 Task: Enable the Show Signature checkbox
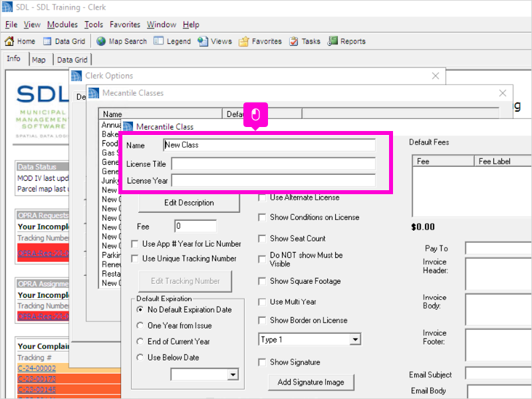(x=262, y=362)
